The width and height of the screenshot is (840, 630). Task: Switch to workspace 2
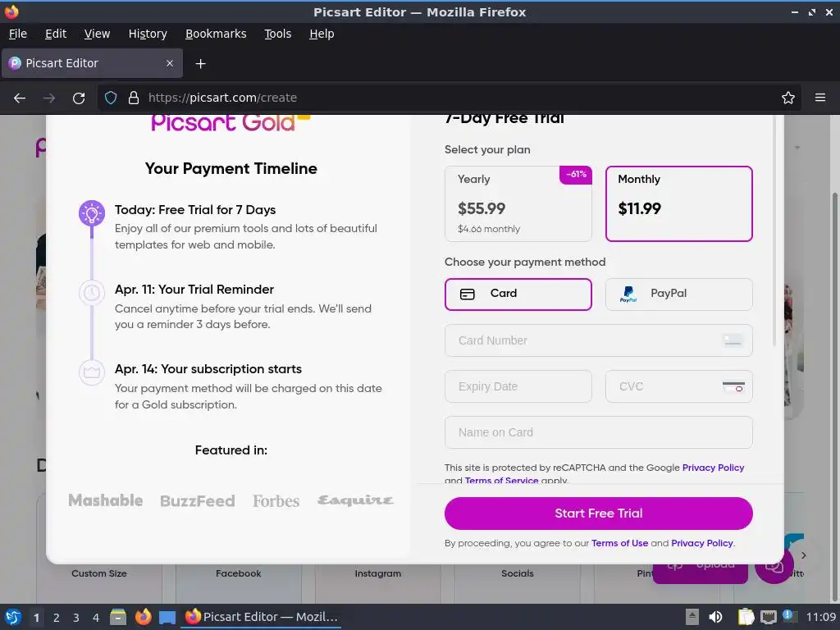(x=57, y=618)
